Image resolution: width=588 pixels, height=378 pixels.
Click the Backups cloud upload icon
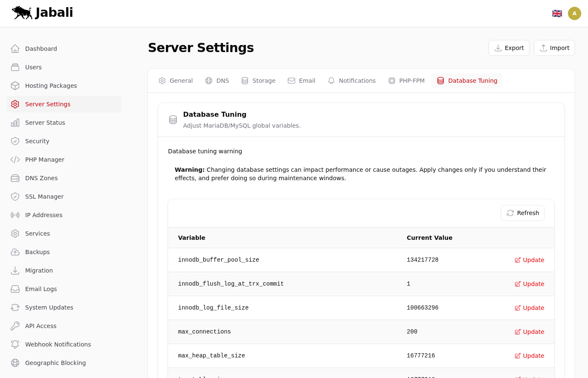point(15,252)
